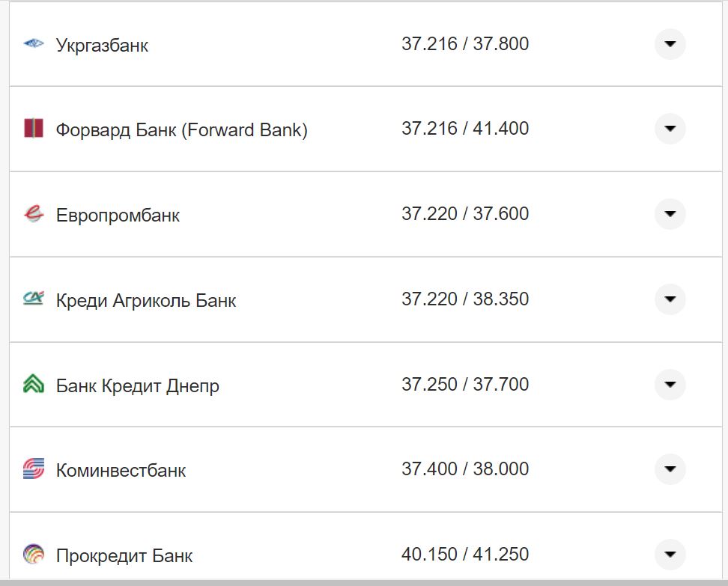
Task: Click the scrollbar on the right edge
Action: pyautogui.click(x=724, y=292)
